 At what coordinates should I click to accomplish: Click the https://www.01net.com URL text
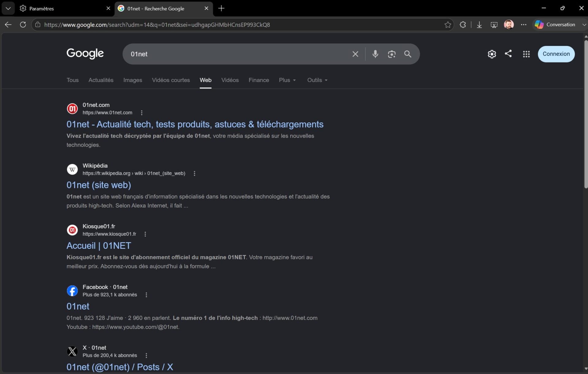107,113
